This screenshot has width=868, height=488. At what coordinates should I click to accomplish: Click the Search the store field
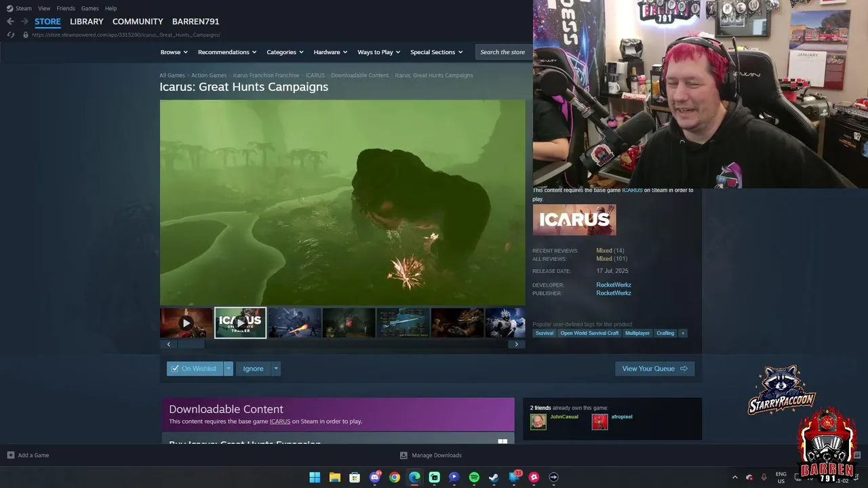(502, 52)
